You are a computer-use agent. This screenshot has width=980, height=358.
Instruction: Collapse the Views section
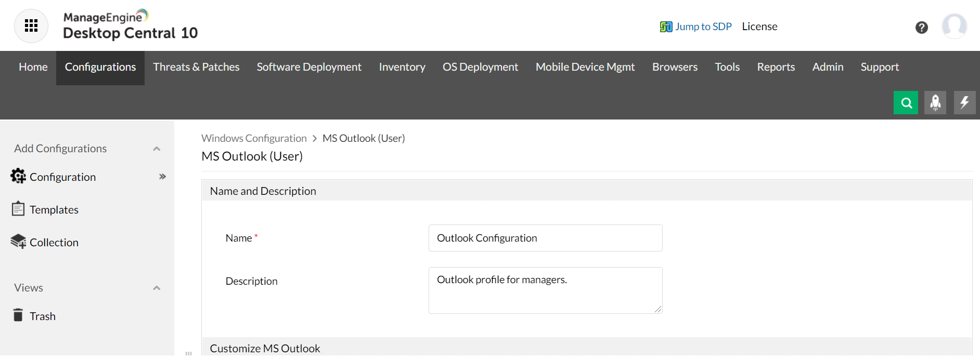coord(157,288)
